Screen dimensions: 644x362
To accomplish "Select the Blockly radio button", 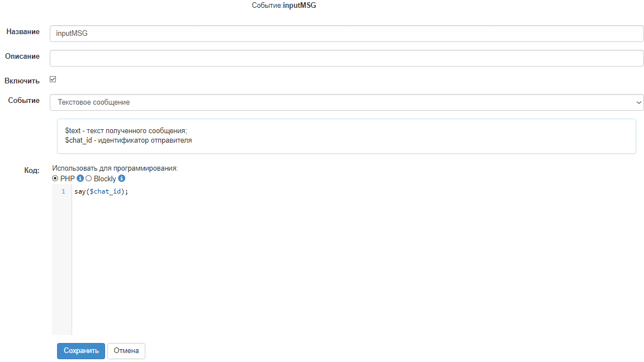I will pos(88,178).
